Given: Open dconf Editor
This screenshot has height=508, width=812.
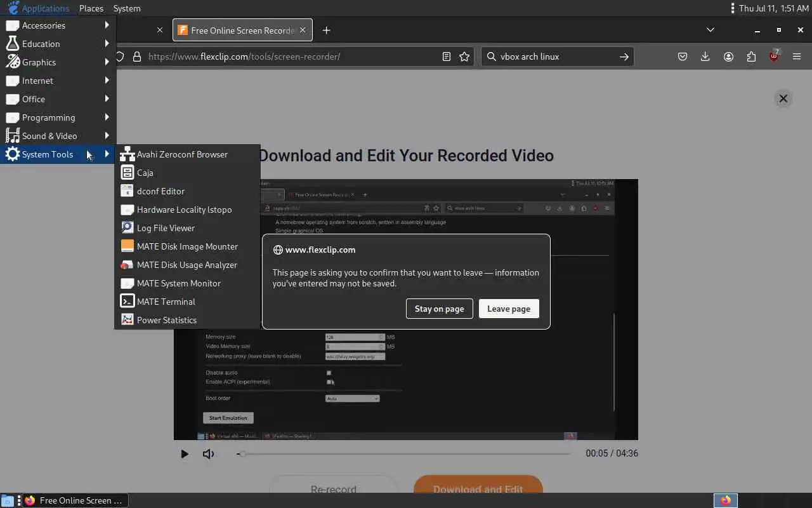Looking at the screenshot, I should pos(187,191).
